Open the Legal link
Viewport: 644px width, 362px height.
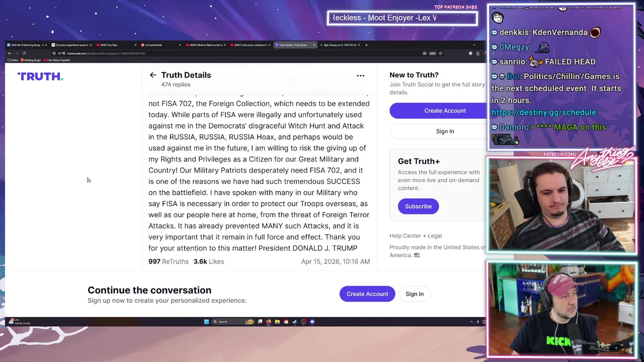tap(435, 236)
